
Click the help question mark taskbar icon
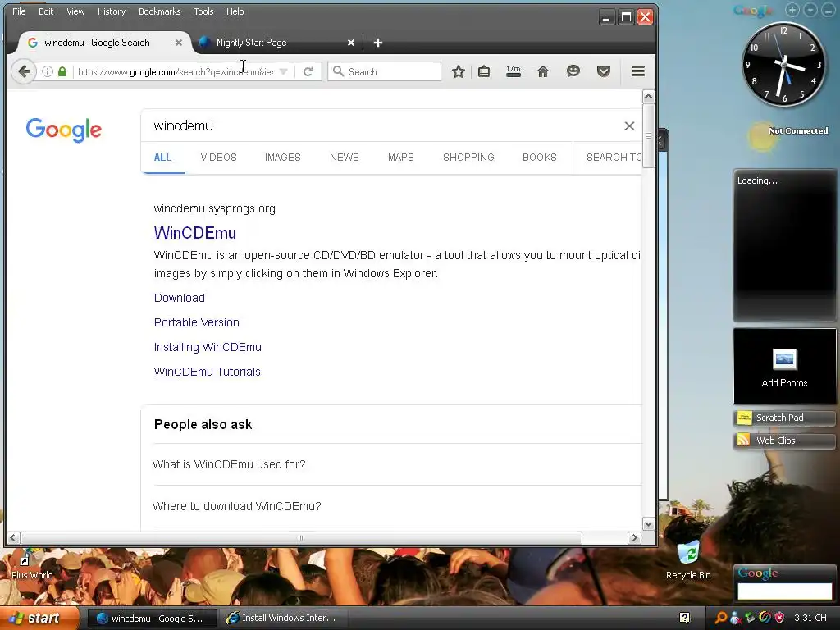685,618
